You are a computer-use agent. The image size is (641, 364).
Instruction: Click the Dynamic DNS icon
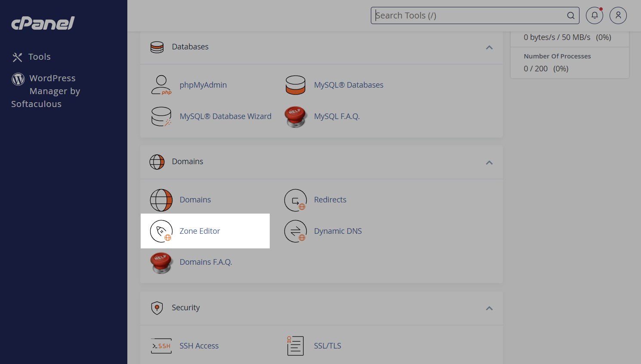pyautogui.click(x=296, y=231)
